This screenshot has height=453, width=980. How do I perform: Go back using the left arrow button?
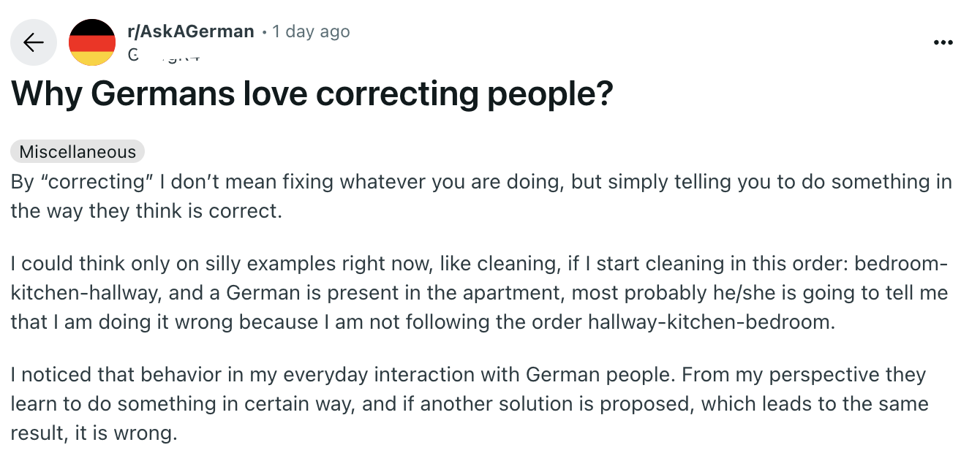(x=34, y=42)
